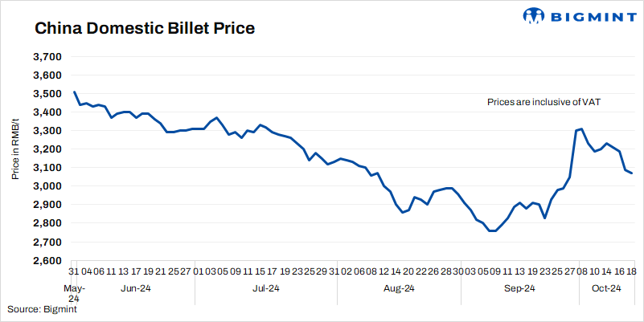Select the China Domestic Billet Price title
The width and height of the screenshot is (644, 322).
click(144, 29)
